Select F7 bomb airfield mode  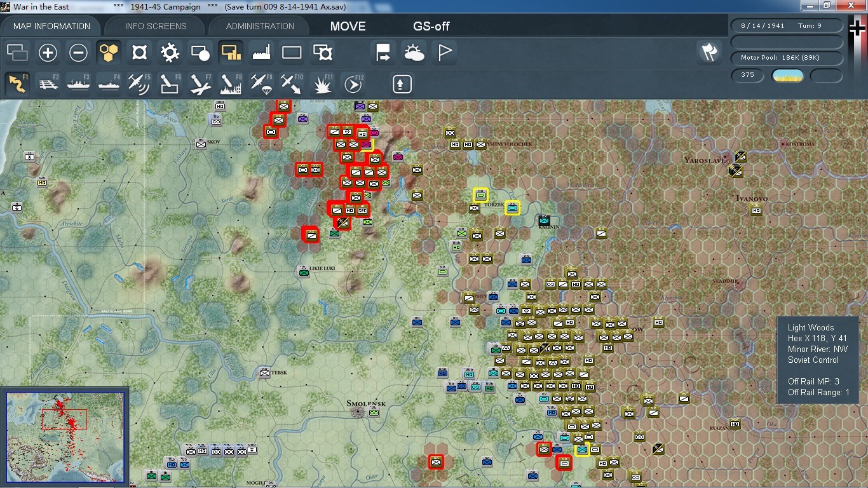pyautogui.click(x=200, y=84)
